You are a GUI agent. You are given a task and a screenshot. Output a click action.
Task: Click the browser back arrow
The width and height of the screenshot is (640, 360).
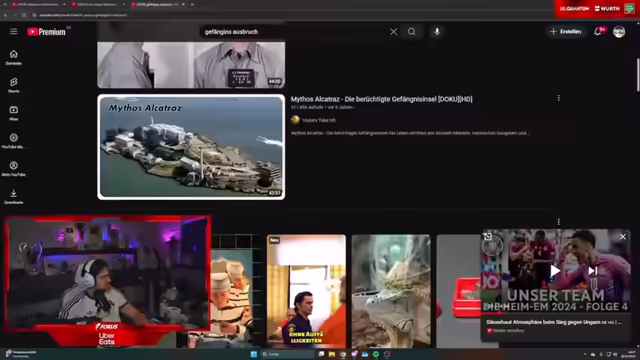(x=5, y=15)
